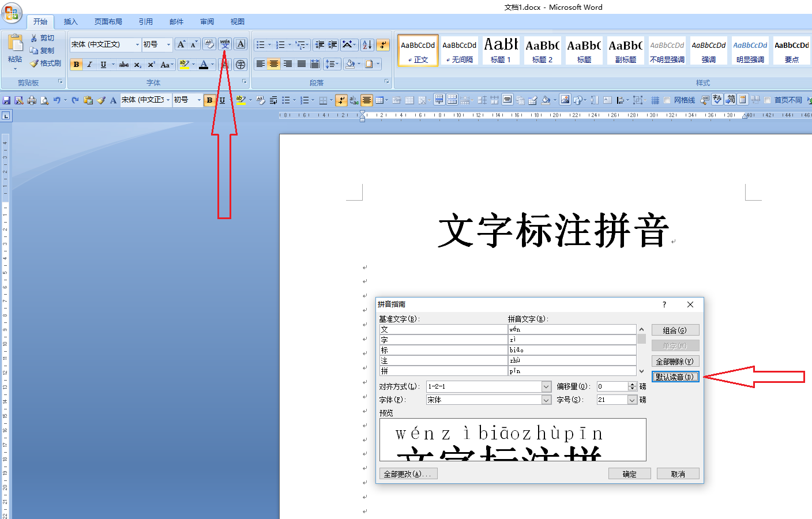Click the Grow Font icon
Image resolution: width=812 pixels, height=519 pixels.
click(x=181, y=44)
